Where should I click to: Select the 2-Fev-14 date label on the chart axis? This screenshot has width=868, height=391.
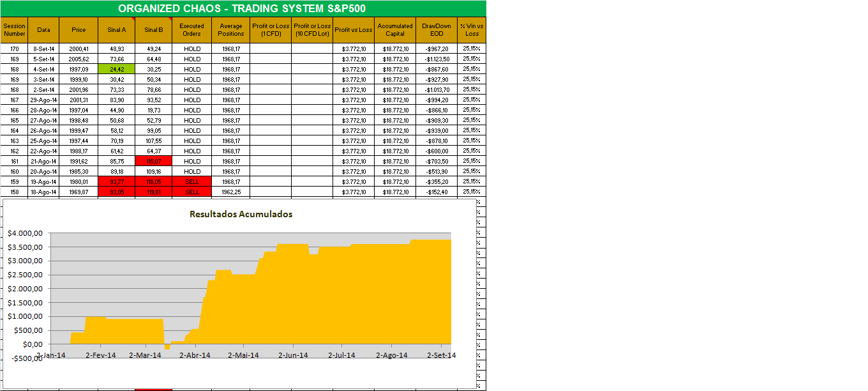pos(101,355)
